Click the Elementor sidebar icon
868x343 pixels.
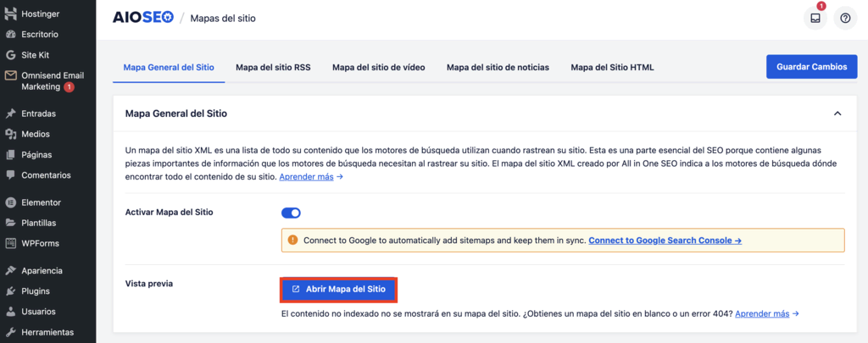pyautogui.click(x=10, y=202)
